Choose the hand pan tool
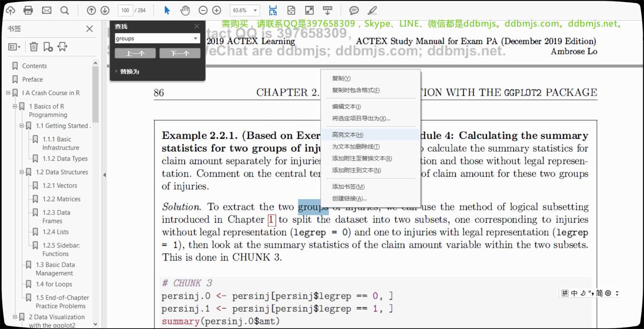This screenshot has height=329, width=644. (x=185, y=11)
